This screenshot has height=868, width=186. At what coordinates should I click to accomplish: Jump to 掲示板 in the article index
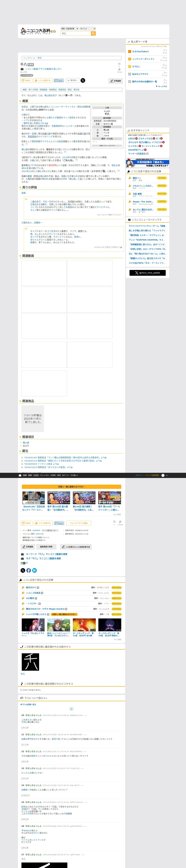click(76, 90)
